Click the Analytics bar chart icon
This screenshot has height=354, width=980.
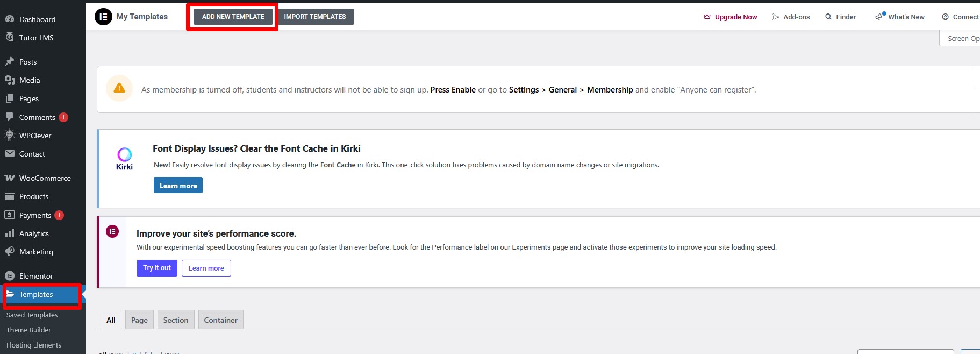coord(10,233)
